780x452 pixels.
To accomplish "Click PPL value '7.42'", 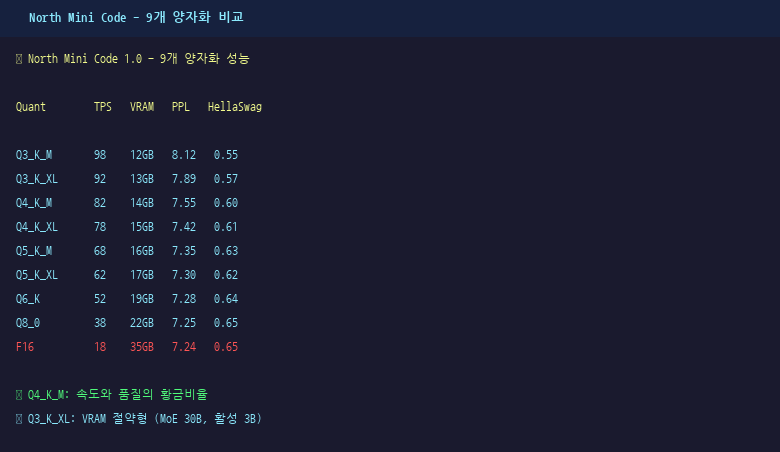I will pyautogui.click(x=184, y=227).
